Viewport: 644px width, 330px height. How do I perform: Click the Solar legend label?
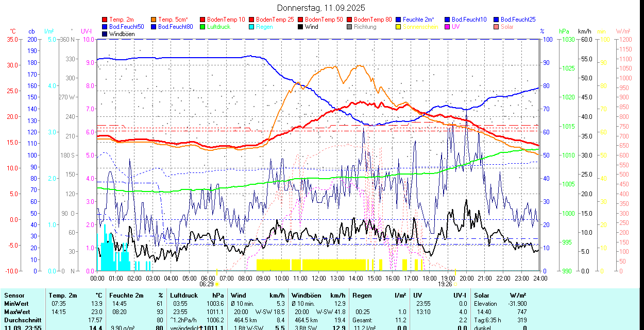507,27
